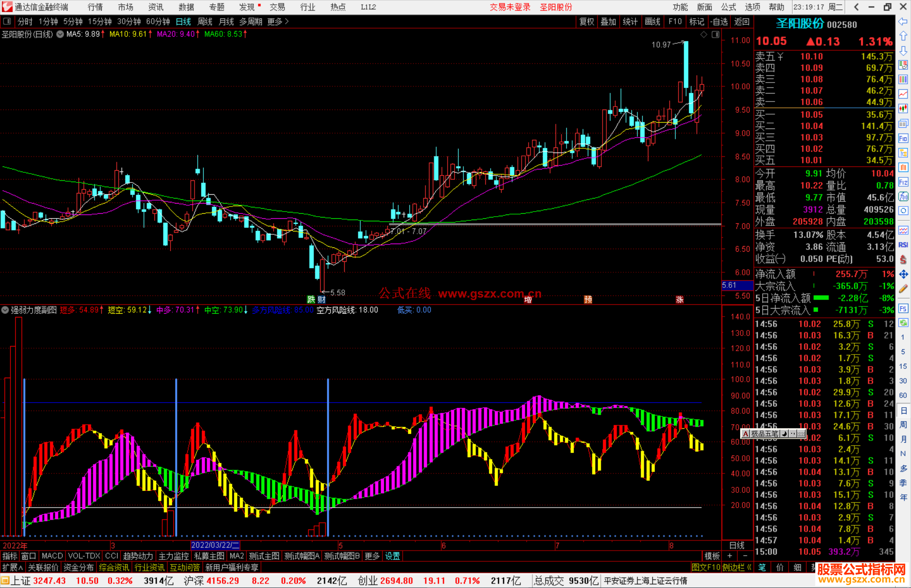Select the MACD indicator tab

(52, 556)
